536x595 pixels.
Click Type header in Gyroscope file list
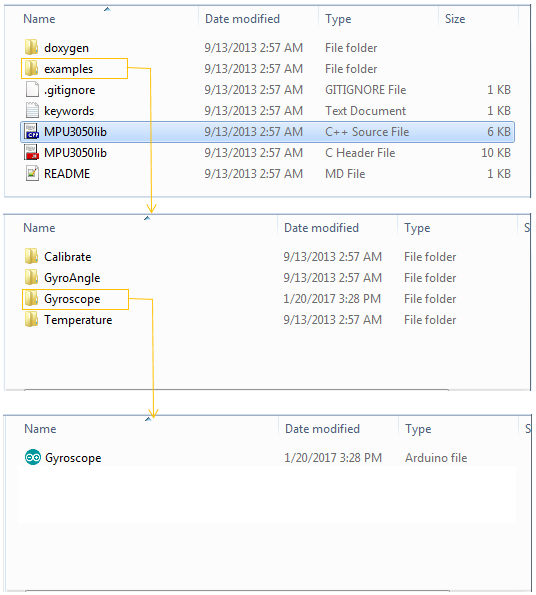coord(418,429)
